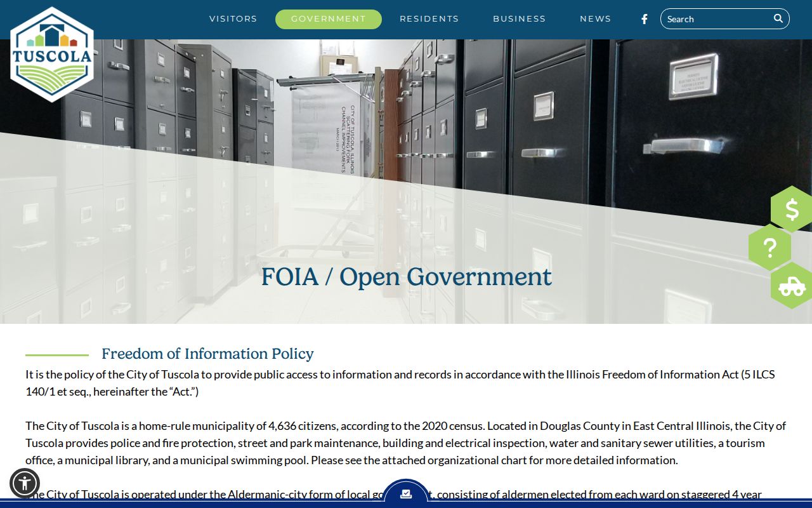The image size is (812, 508).
Task: Open the Visitors menu
Action: 233,19
